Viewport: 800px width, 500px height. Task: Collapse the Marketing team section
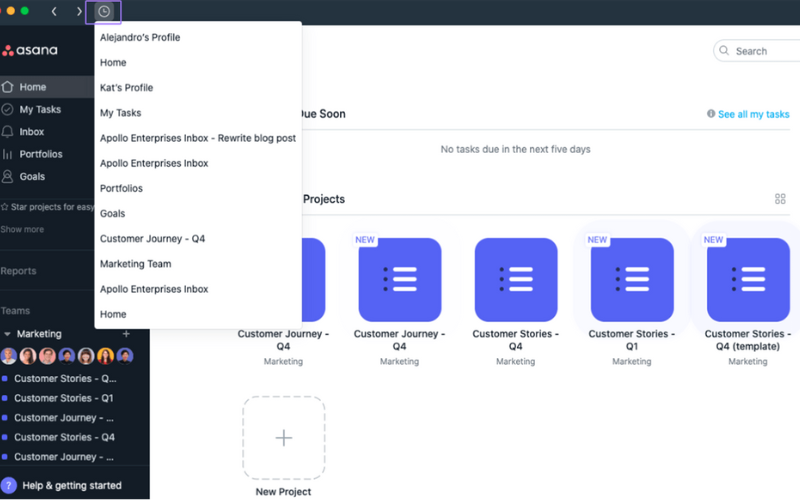[x=7, y=334]
